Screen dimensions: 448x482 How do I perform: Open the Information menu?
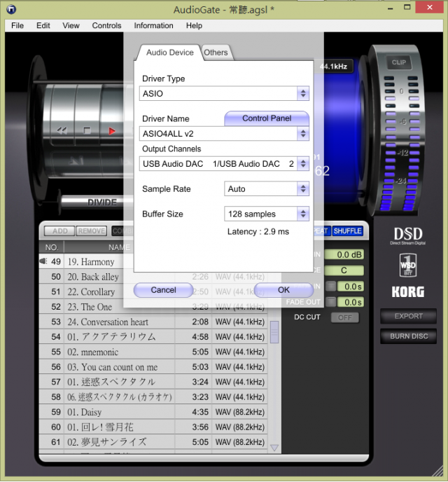point(153,25)
